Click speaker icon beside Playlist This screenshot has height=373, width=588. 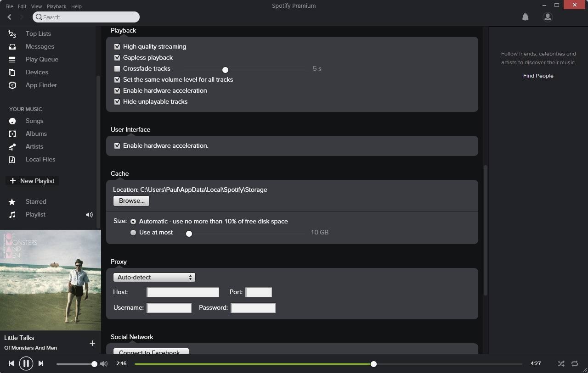tap(89, 215)
